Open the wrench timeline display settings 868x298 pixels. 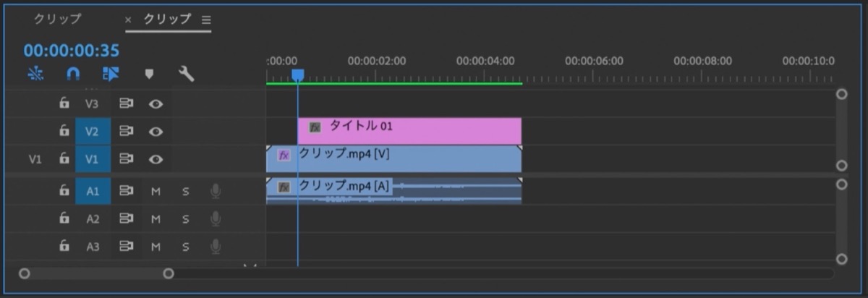click(x=186, y=74)
